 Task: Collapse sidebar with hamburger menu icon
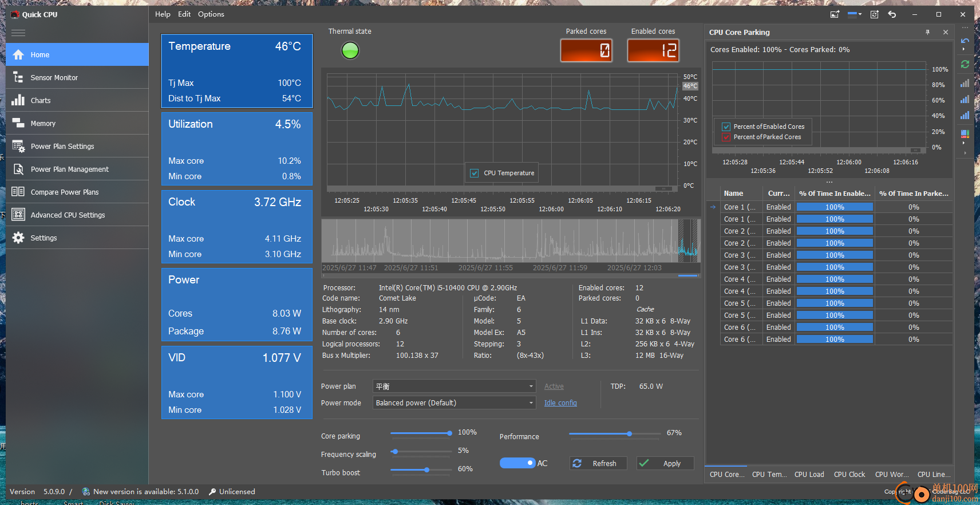pos(18,33)
